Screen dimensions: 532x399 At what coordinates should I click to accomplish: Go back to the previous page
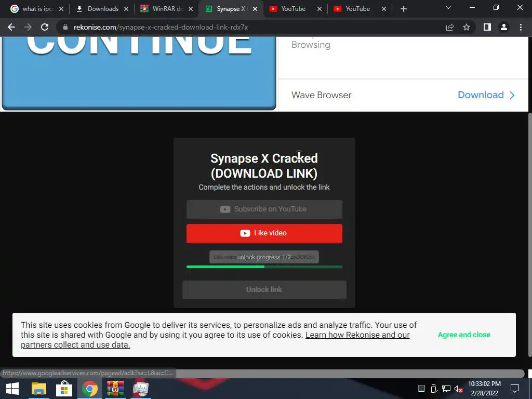click(x=11, y=27)
